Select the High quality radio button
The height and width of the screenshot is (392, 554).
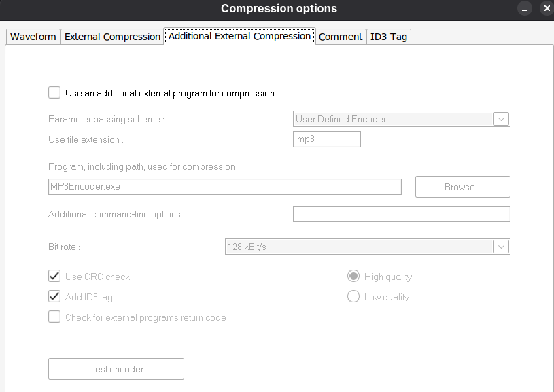(353, 277)
